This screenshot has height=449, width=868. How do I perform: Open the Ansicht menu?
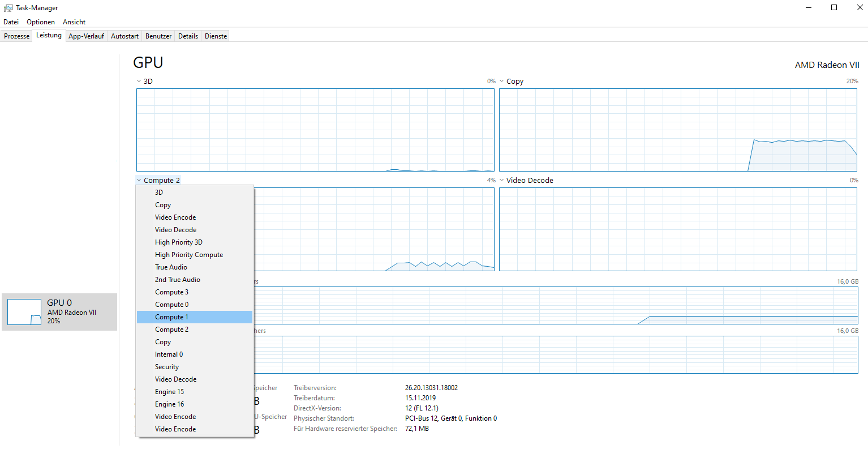pos(74,22)
